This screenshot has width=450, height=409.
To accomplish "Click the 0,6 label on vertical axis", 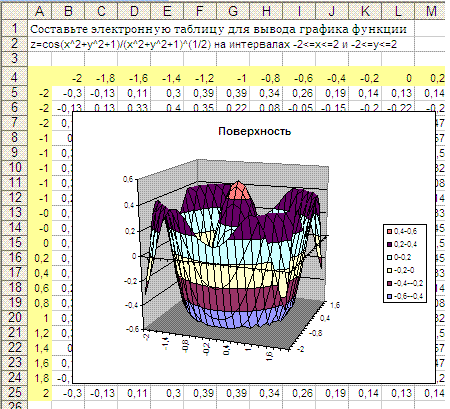I will 128,179.
